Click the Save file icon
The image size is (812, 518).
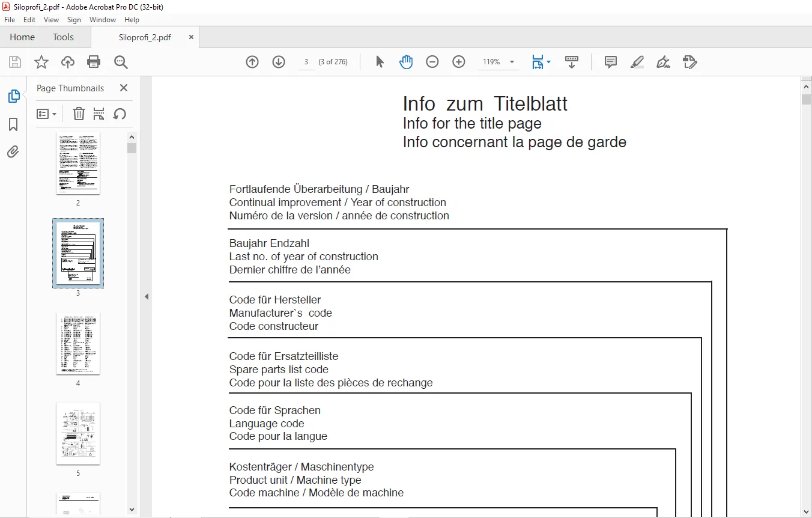point(15,62)
